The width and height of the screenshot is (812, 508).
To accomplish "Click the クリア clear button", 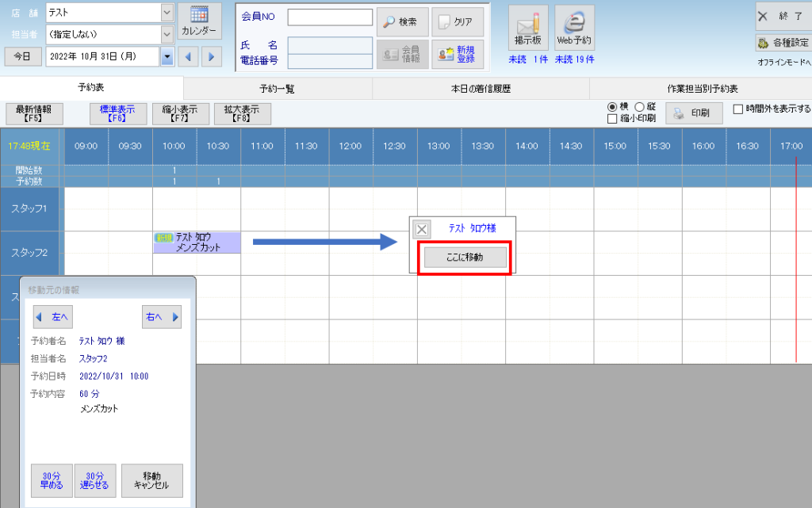I will pyautogui.click(x=457, y=22).
